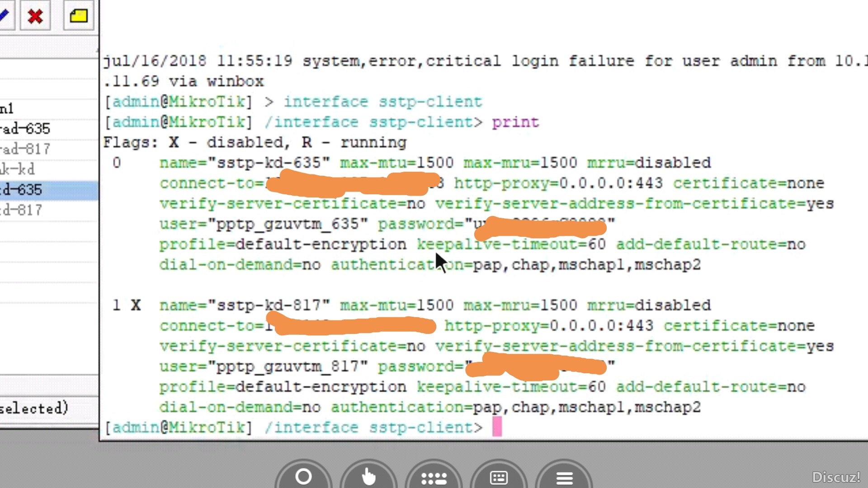Select the greyed row ad-817
868x488 pixels.
click(49, 149)
